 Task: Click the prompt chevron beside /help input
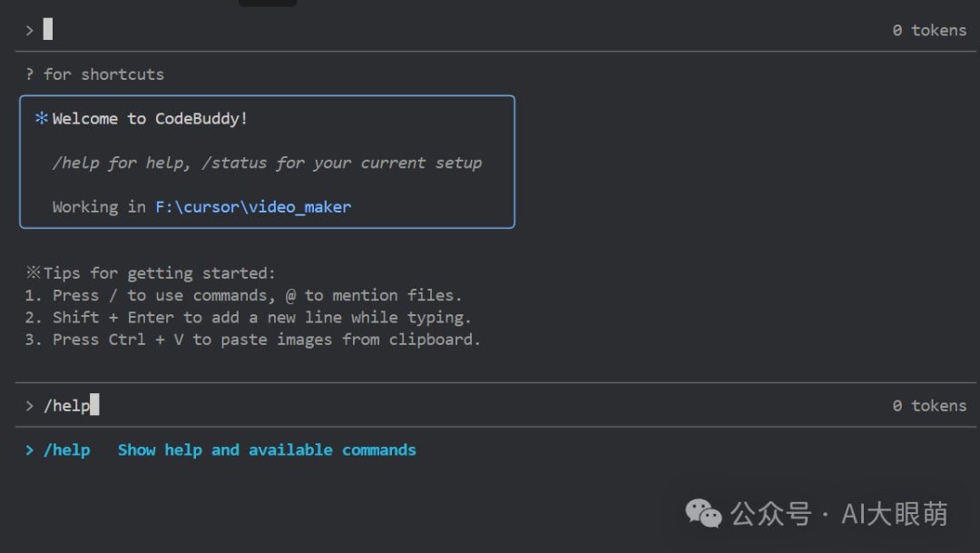29,406
